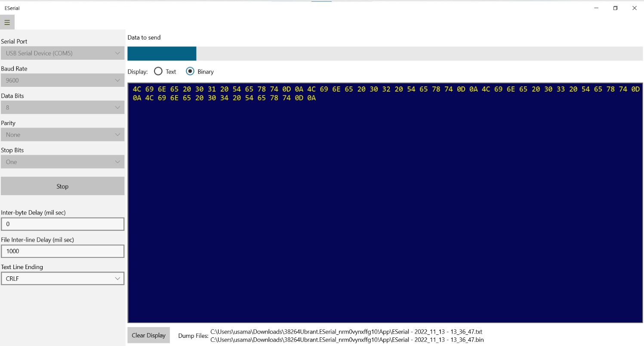This screenshot has width=644, height=346.
Task: Expand the Baud Rate dropdown
Action: point(62,80)
